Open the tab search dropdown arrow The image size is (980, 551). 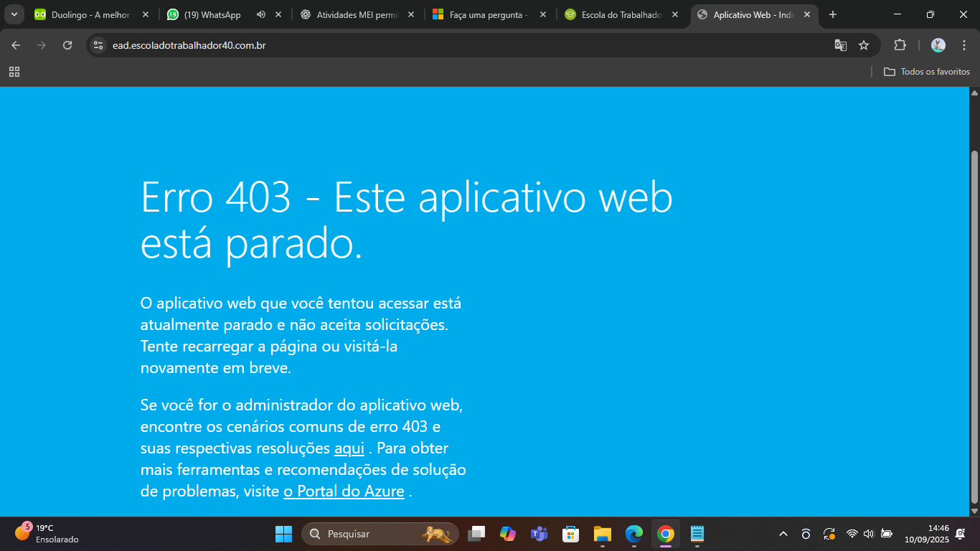[x=14, y=14]
